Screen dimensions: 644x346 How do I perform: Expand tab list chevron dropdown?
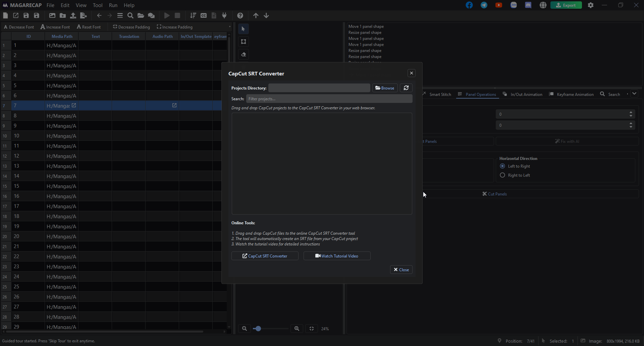pyautogui.click(x=634, y=94)
